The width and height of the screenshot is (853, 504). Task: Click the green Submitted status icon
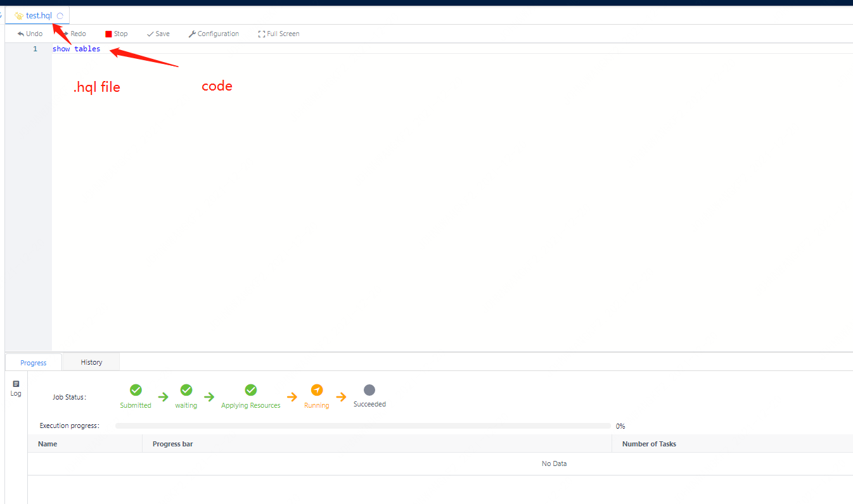pyautogui.click(x=136, y=390)
